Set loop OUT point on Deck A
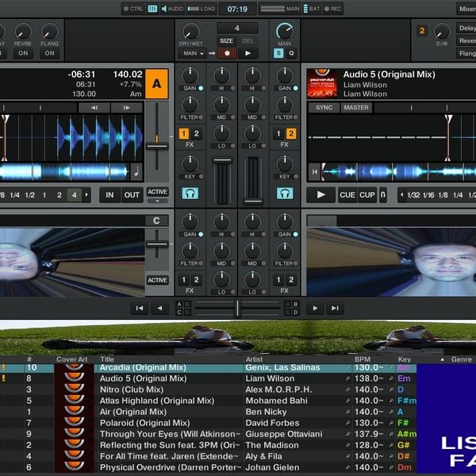The height and width of the screenshot is (476, 476). [x=132, y=195]
